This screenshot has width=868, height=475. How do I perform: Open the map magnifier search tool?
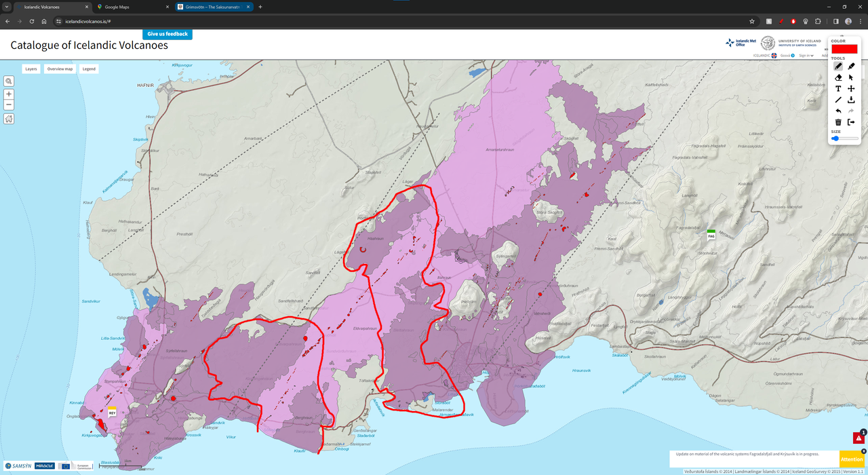click(x=9, y=81)
